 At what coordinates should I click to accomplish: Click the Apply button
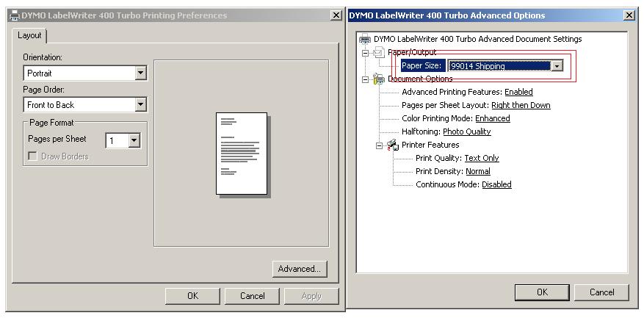coord(311,296)
